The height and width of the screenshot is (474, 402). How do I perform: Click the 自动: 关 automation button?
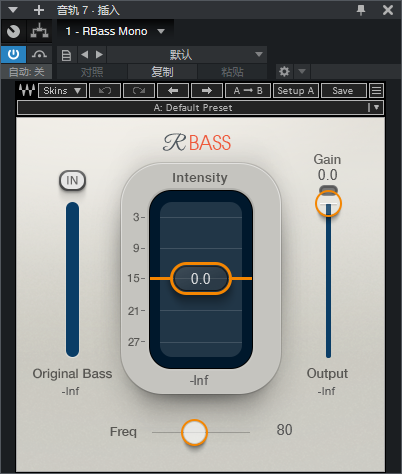pyautogui.click(x=26, y=72)
